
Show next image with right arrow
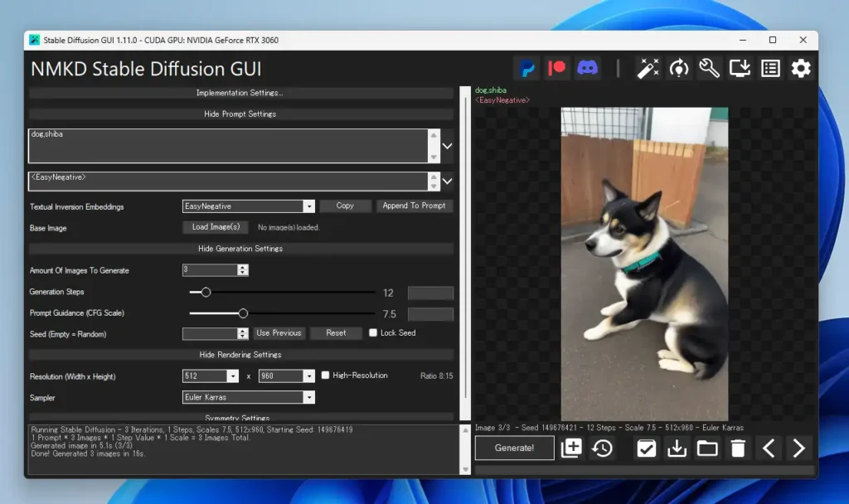point(798,448)
